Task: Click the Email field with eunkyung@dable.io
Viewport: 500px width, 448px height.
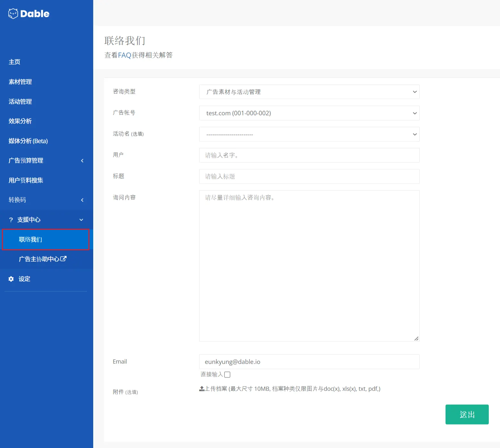Action: click(x=309, y=362)
